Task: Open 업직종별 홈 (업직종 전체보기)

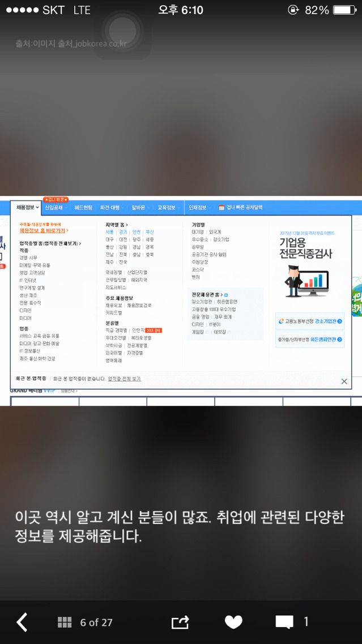Action: click(x=50, y=243)
